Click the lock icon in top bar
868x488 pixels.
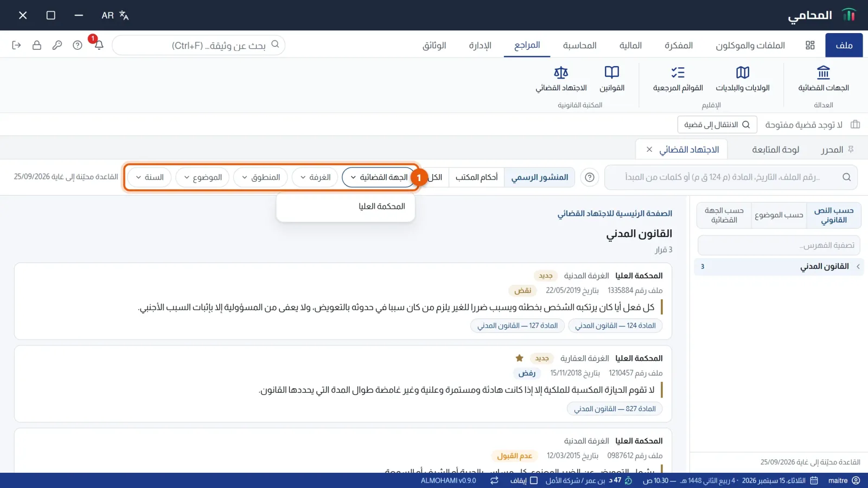point(37,46)
